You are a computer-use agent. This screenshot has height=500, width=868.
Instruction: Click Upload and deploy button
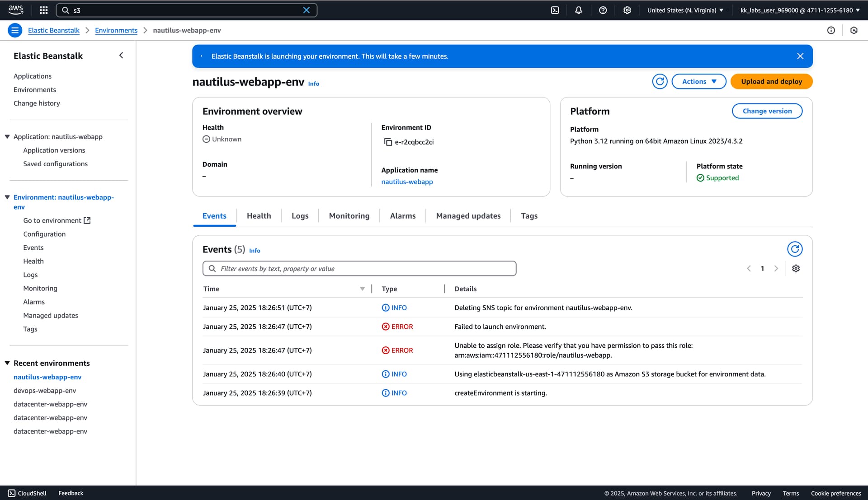[771, 81]
